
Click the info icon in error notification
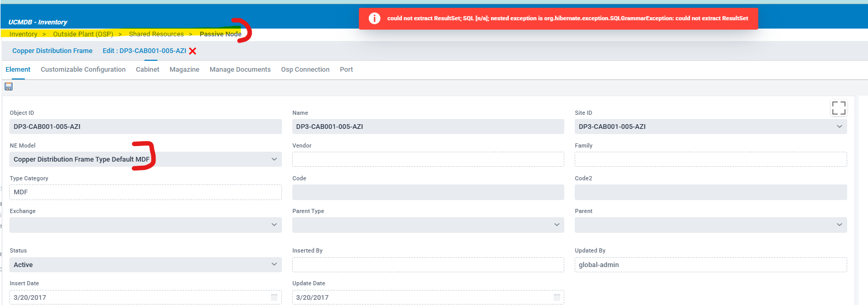coord(374,18)
